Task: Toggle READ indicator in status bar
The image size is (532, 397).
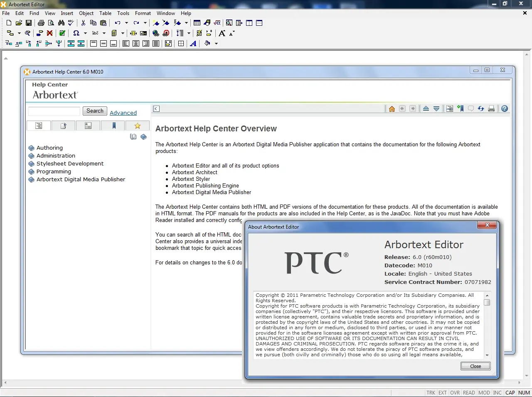Action: point(469,392)
